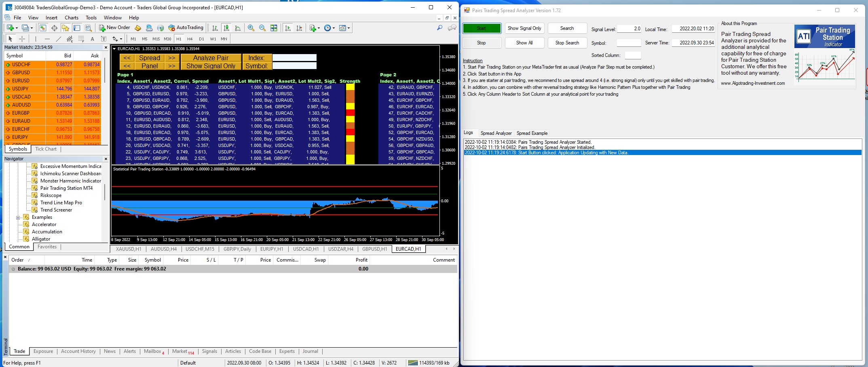Click Analyze Pair on the chart panel
The width and height of the screenshot is (868, 367).
211,58
